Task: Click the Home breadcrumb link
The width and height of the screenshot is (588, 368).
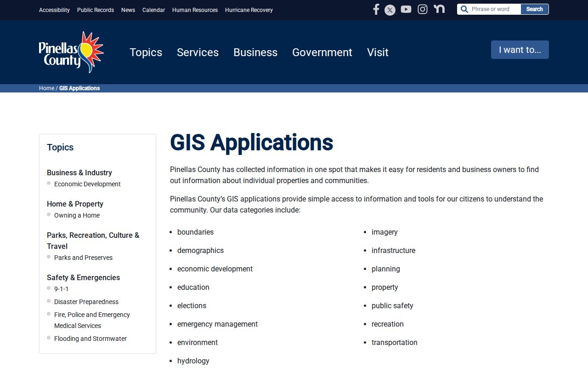Action: 46,88
